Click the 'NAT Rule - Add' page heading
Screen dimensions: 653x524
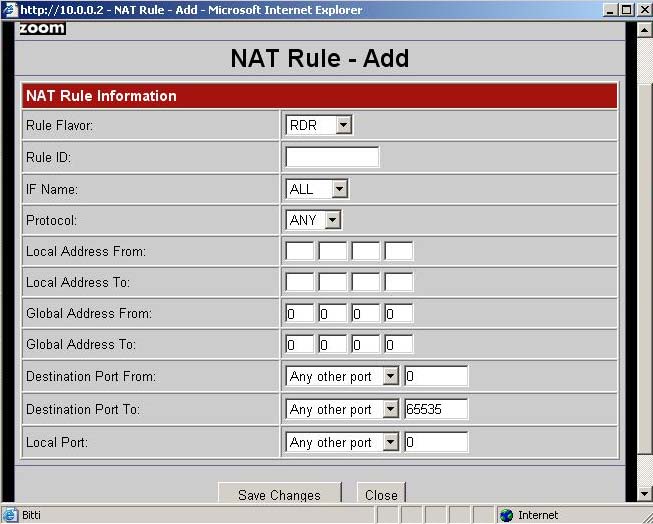[320, 58]
